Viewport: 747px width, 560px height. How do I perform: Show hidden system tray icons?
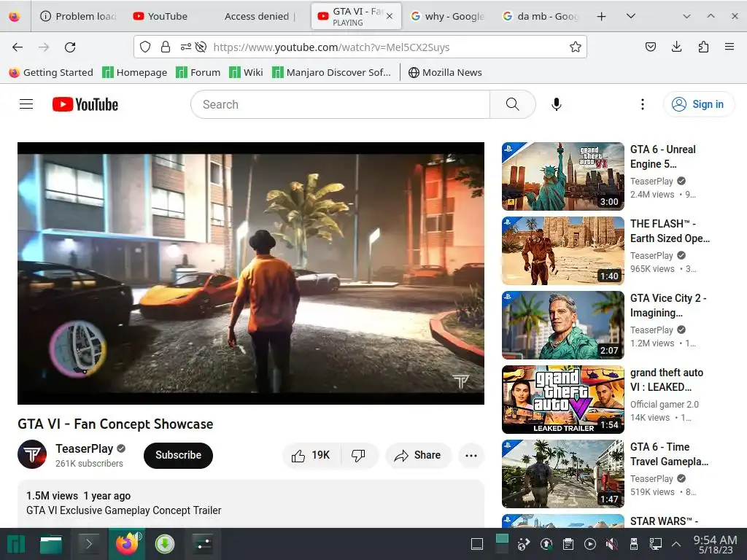click(676, 544)
